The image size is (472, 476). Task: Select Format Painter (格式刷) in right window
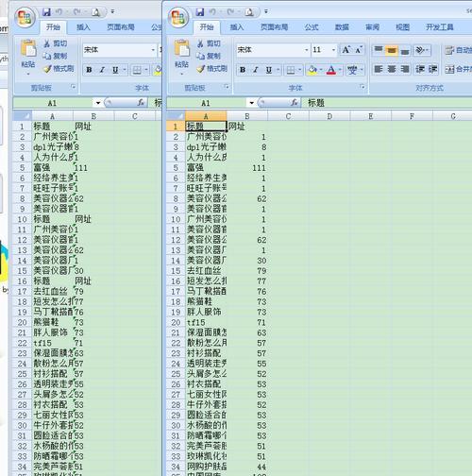pos(212,68)
